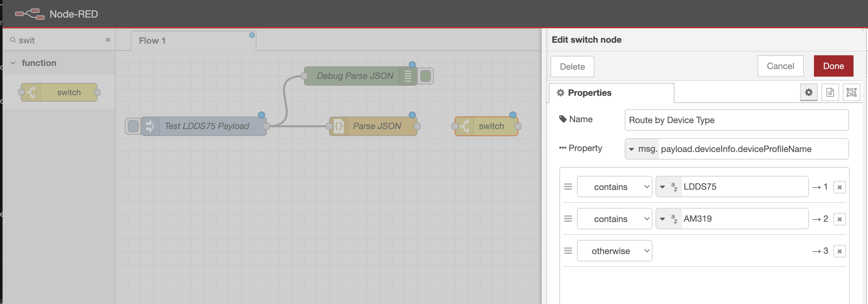Open node appearance icon tab
Image resolution: width=868 pixels, height=304 pixels.
tap(851, 92)
